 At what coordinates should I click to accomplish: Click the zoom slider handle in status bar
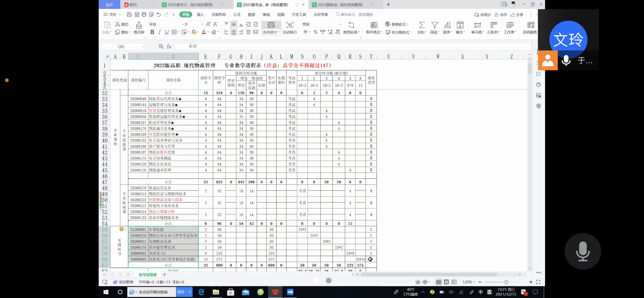(x=506, y=282)
